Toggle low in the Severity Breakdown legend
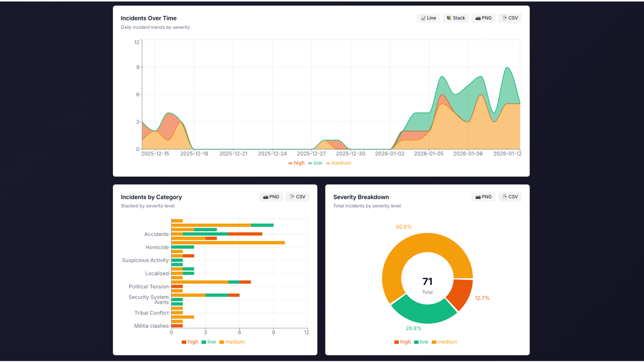 click(421, 342)
